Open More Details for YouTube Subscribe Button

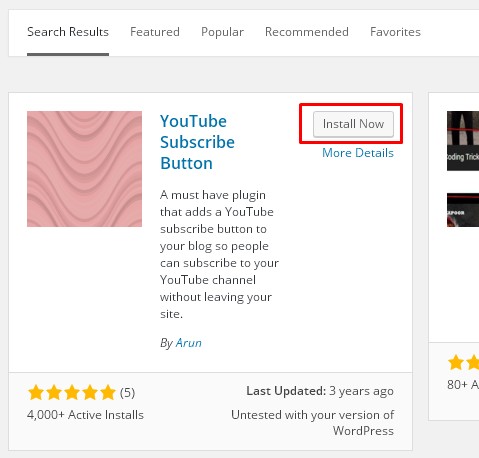[358, 153]
